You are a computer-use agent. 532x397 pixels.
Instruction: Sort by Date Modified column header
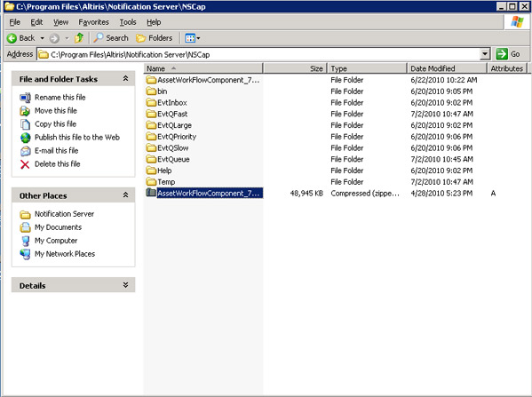(x=446, y=68)
